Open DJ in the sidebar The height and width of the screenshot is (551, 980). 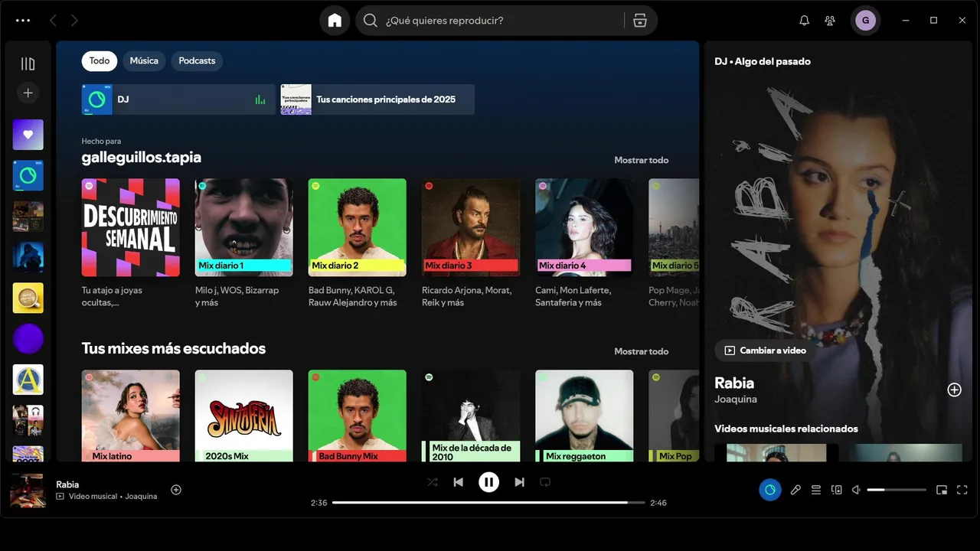pos(28,175)
